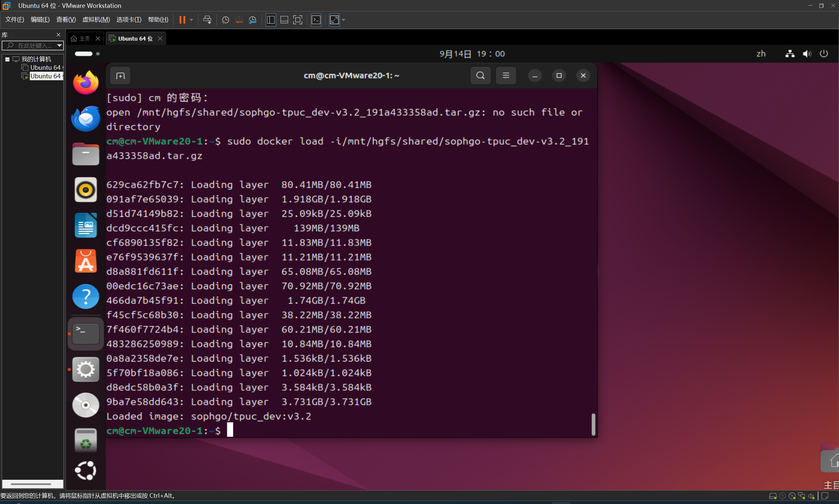The image size is (839, 504).
Task: Expand stretch mode dropdown arrow
Action: tap(343, 20)
